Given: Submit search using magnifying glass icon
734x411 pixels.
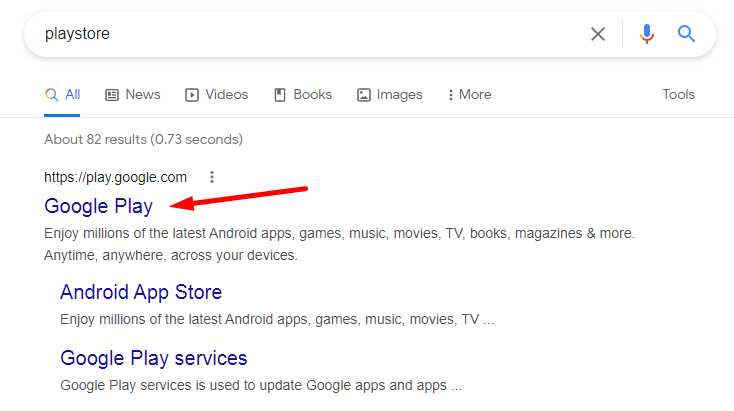Looking at the screenshot, I should pos(686,34).
